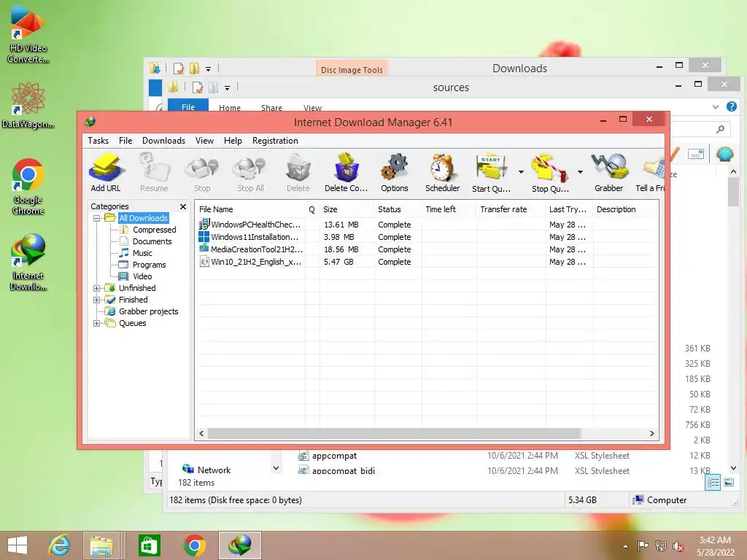The height and width of the screenshot is (560, 747).
Task: Open the File tab in sources window
Action: 188,106
